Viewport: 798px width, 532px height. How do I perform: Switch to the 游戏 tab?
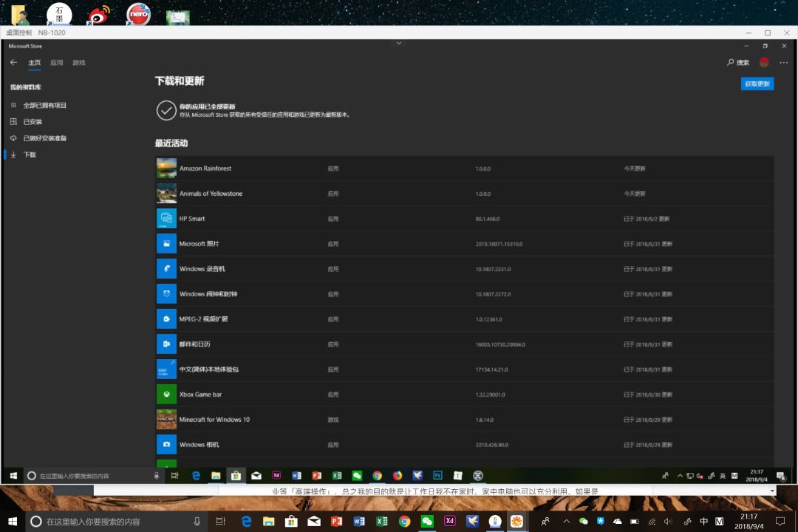coord(79,63)
